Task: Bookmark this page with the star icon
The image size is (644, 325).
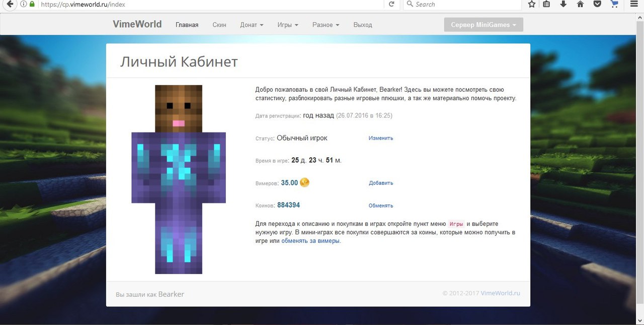Action: [532, 4]
